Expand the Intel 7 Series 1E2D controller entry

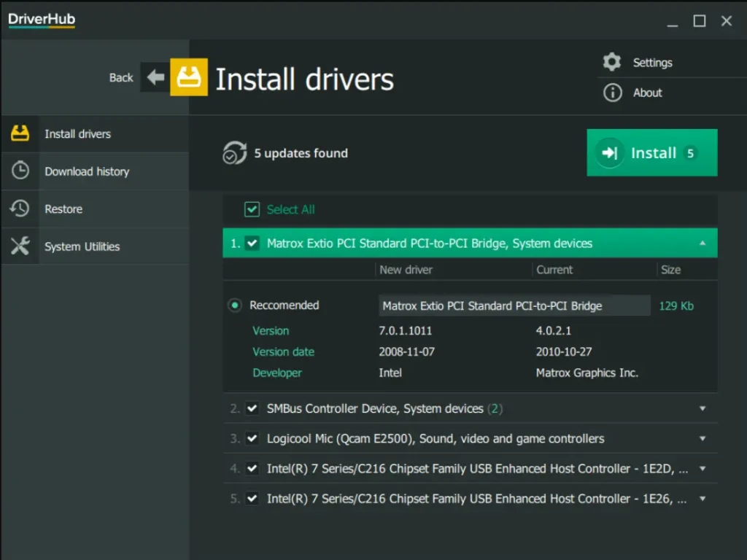(x=703, y=469)
